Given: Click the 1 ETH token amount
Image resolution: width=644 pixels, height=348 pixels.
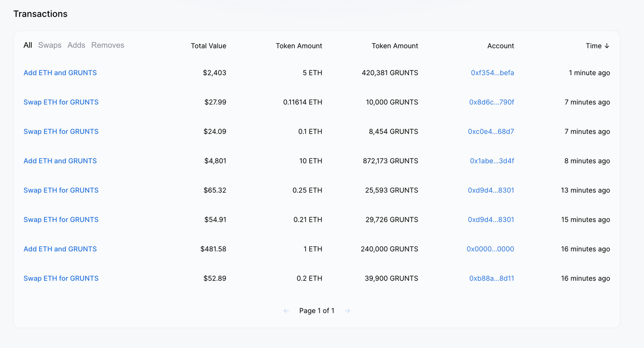Looking at the screenshot, I should [313, 249].
